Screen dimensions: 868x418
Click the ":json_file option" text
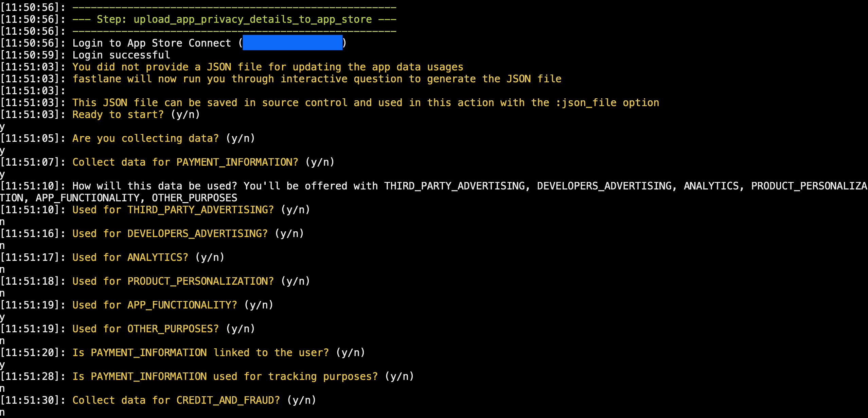(x=607, y=103)
